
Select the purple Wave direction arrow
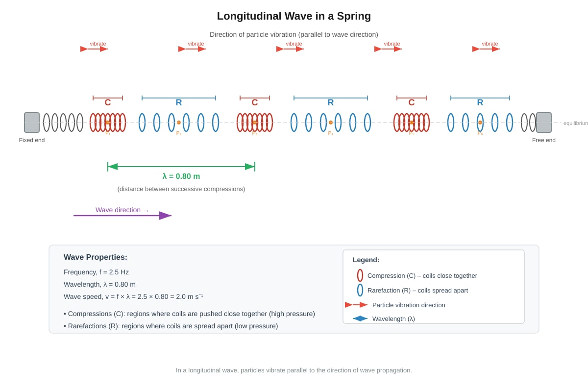pos(122,216)
